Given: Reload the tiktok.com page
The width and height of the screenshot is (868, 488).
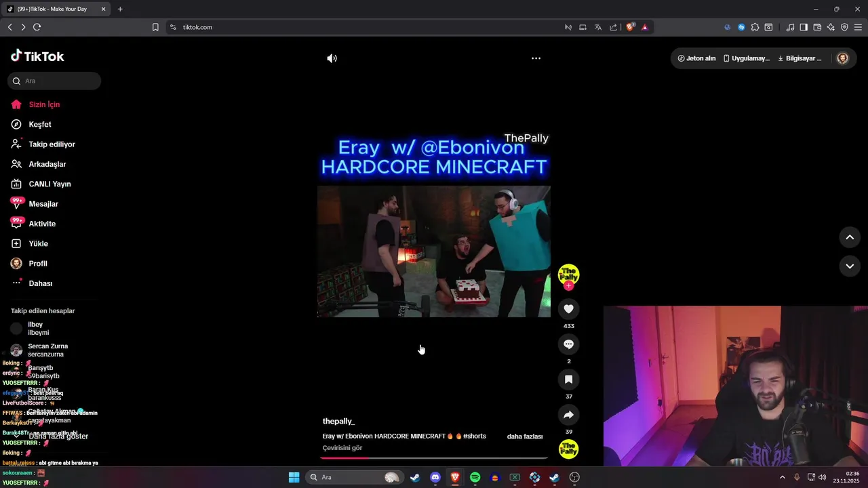Looking at the screenshot, I should point(37,27).
